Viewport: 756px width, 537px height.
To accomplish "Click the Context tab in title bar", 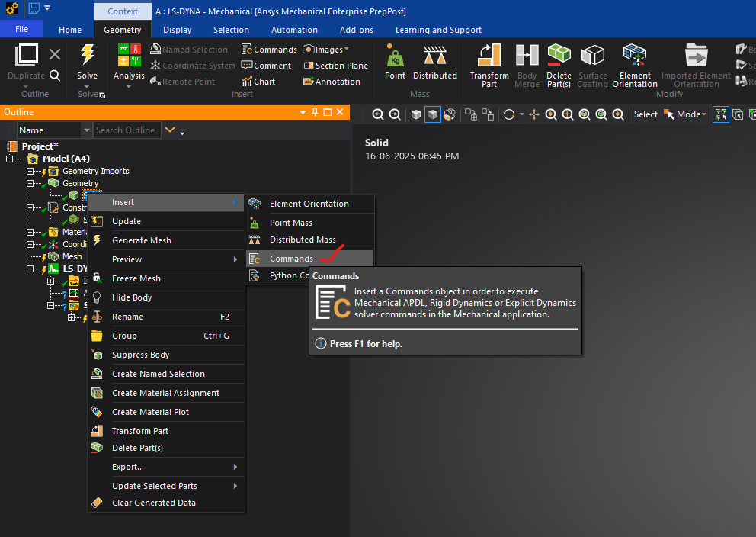I will click(x=123, y=11).
